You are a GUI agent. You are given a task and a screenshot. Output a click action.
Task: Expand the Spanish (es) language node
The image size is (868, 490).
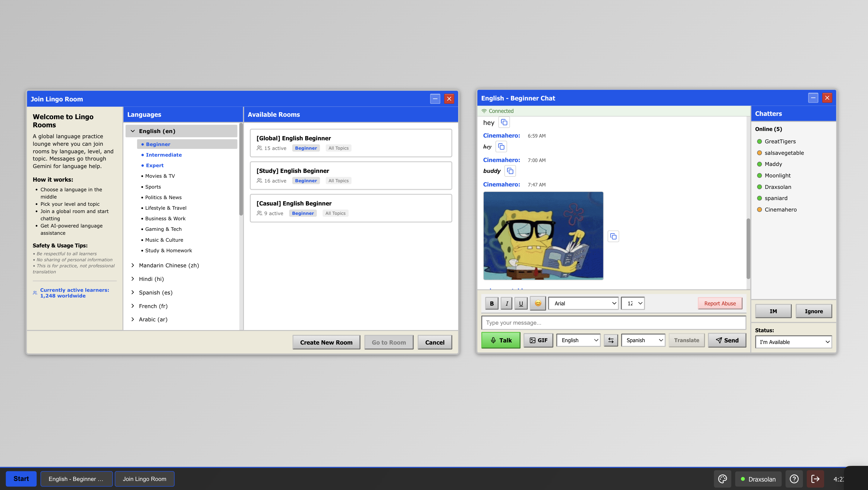tap(155, 292)
